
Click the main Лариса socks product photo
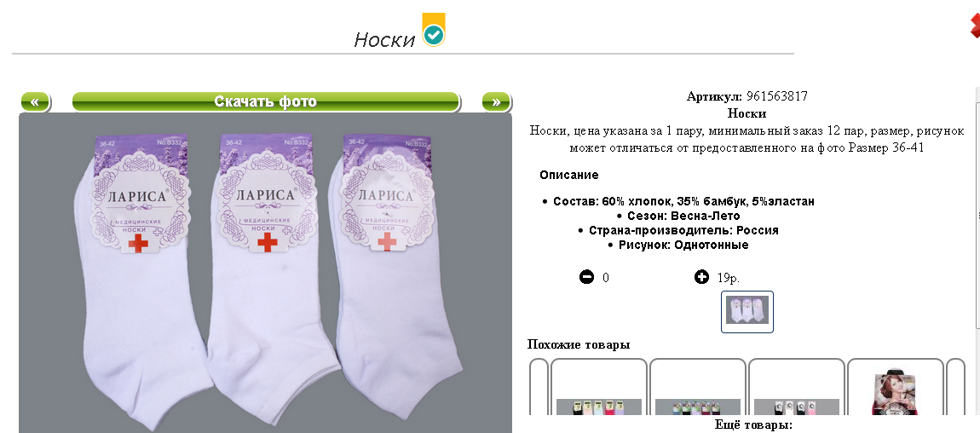coord(266,273)
